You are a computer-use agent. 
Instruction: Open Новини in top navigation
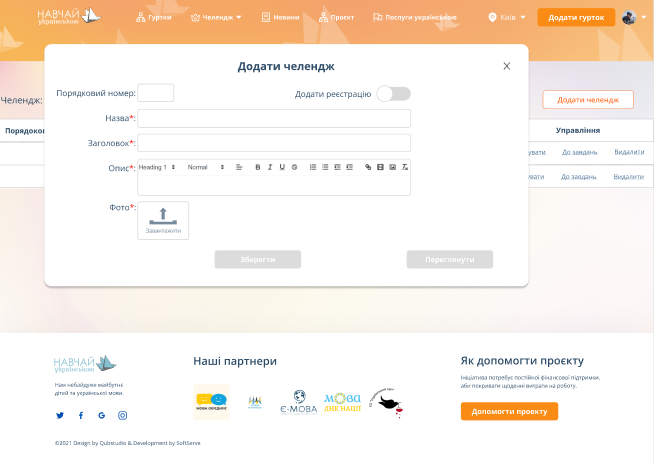click(x=280, y=18)
